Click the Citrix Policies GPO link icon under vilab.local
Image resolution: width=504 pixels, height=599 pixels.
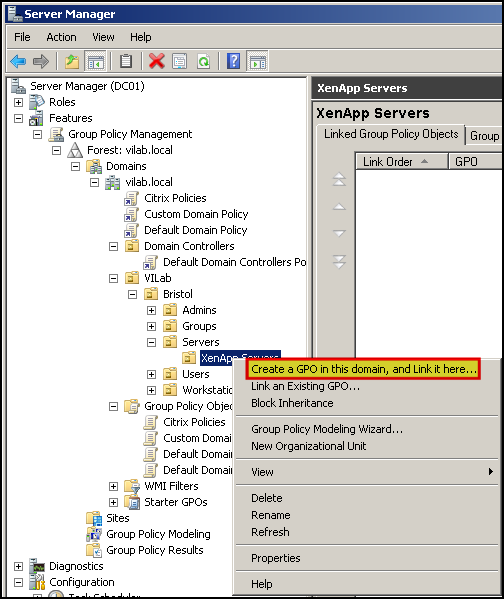(x=131, y=198)
